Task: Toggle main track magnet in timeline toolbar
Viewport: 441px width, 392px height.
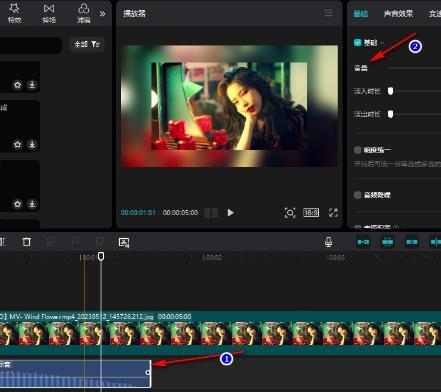Action: click(363, 242)
